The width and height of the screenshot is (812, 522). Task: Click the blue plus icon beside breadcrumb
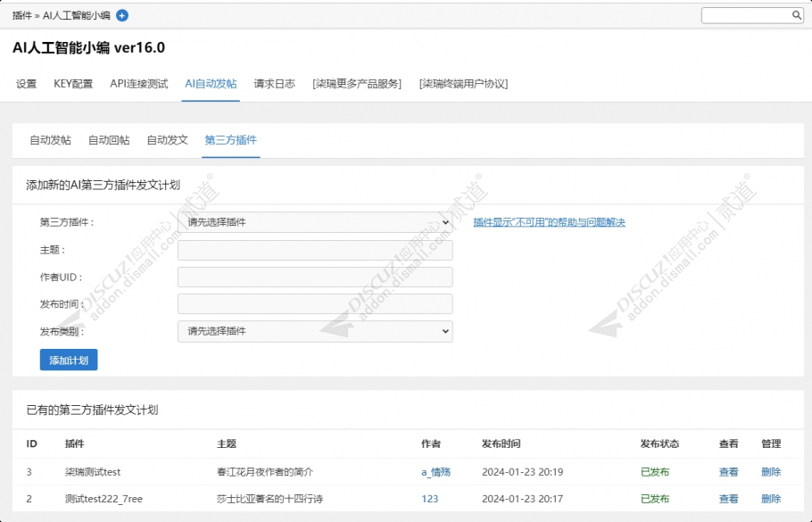coord(121,15)
